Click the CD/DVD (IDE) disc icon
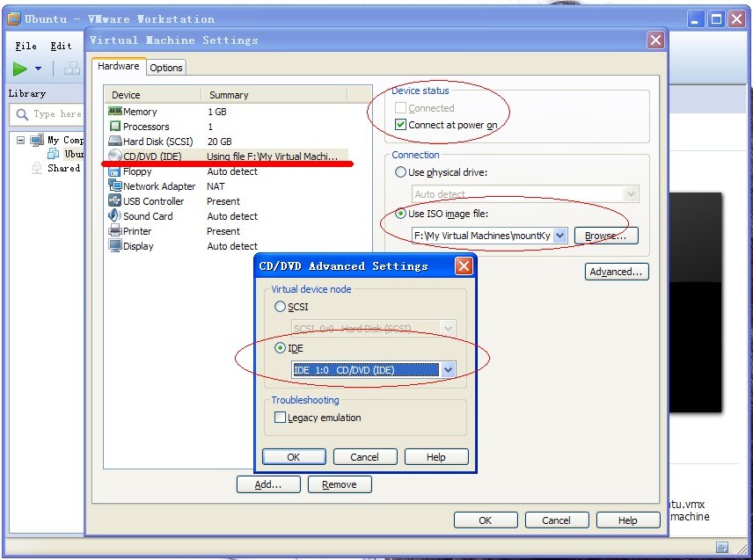Screen dimensions: 753x560 coord(114,156)
